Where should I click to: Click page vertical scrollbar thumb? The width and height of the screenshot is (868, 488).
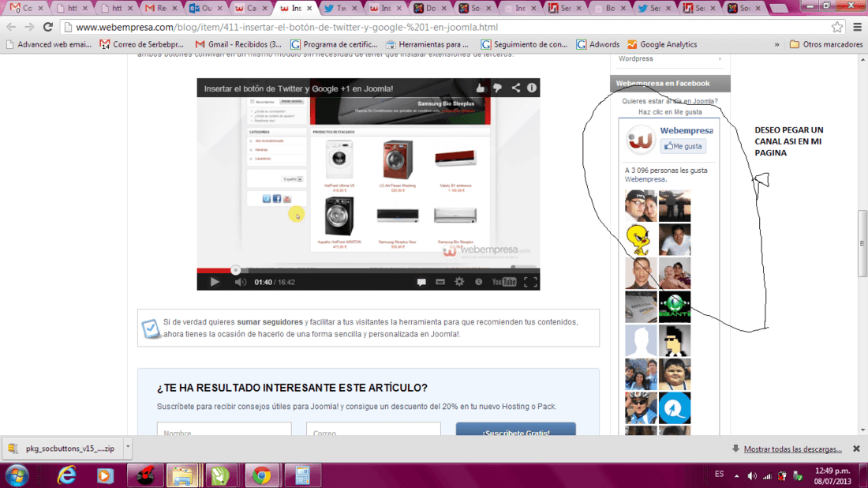click(x=862, y=244)
